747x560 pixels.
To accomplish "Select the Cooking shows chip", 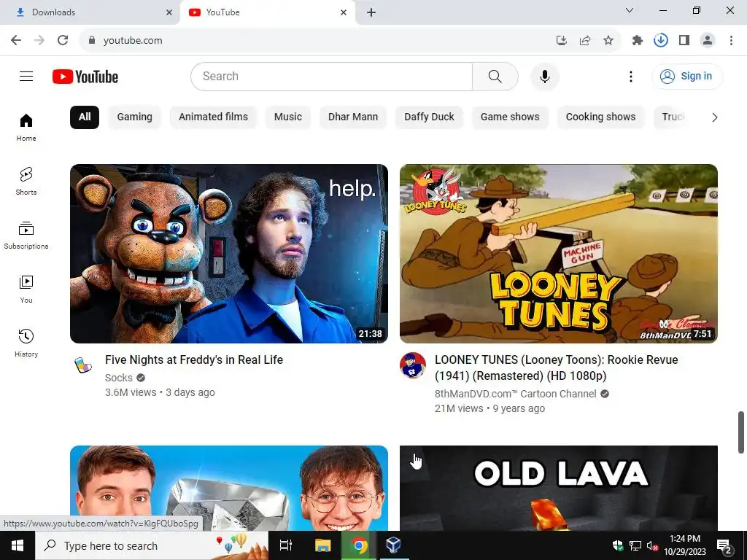I will pyautogui.click(x=601, y=117).
